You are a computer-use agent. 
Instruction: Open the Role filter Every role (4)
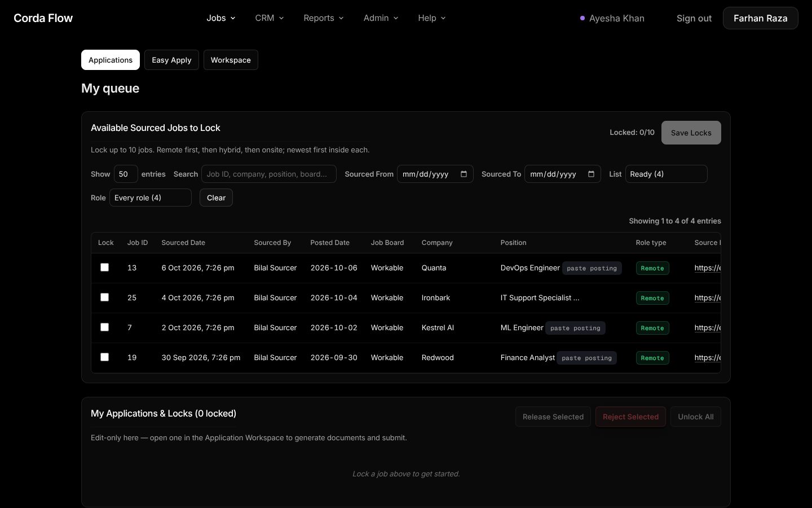150,198
